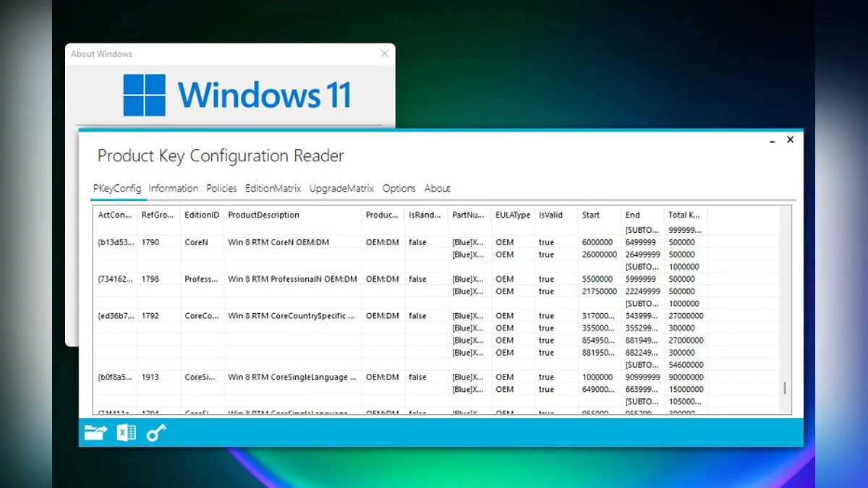Click the key icon in bottom bar

pyautogui.click(x=156, y=432)
